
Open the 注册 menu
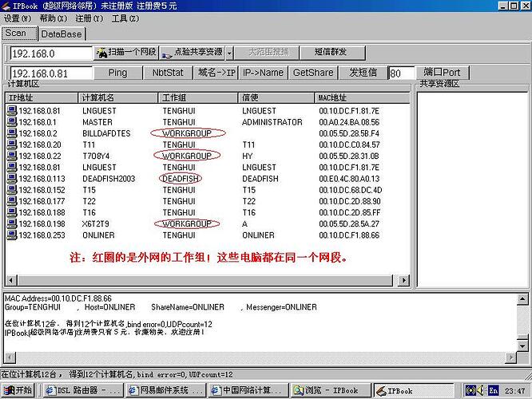(x=89, y=18)
